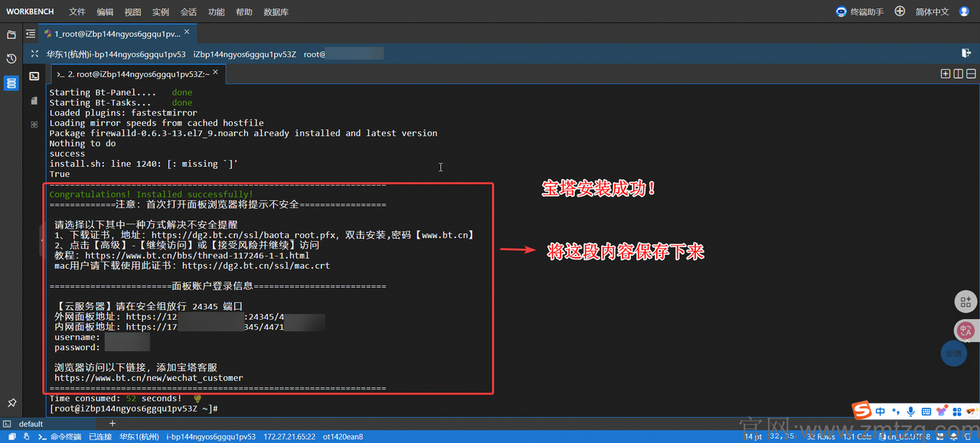Click the floating translate widget button
Image resolution: width=980 pixels, height=443 pixels.
coord(966,331)
